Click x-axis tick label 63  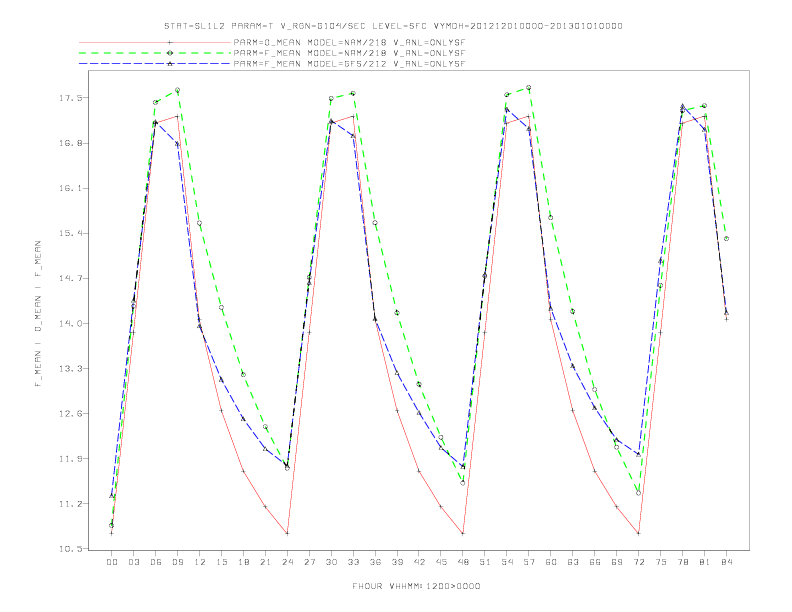(x=573, y=562)
